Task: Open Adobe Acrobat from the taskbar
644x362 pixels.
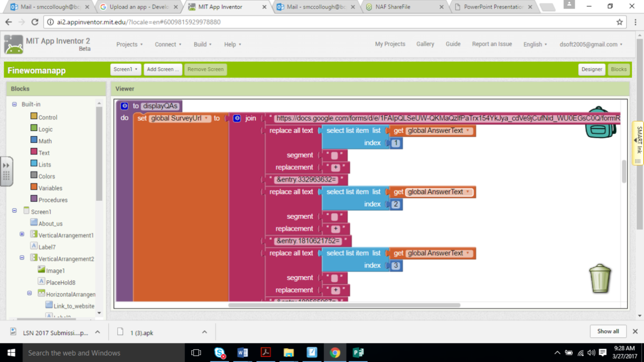Action: [265, 352]
